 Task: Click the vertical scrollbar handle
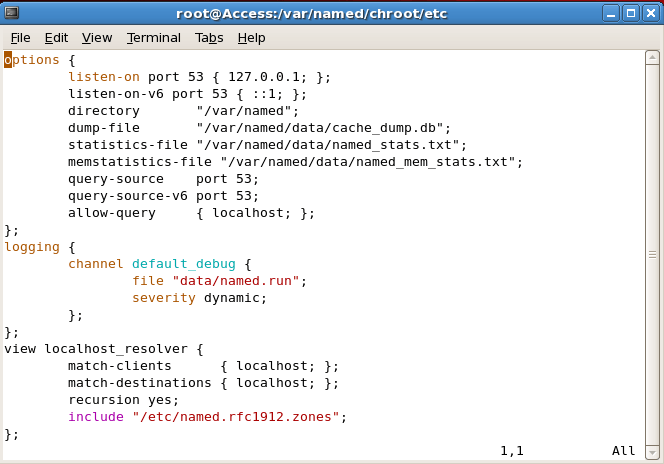coord(652,254)
